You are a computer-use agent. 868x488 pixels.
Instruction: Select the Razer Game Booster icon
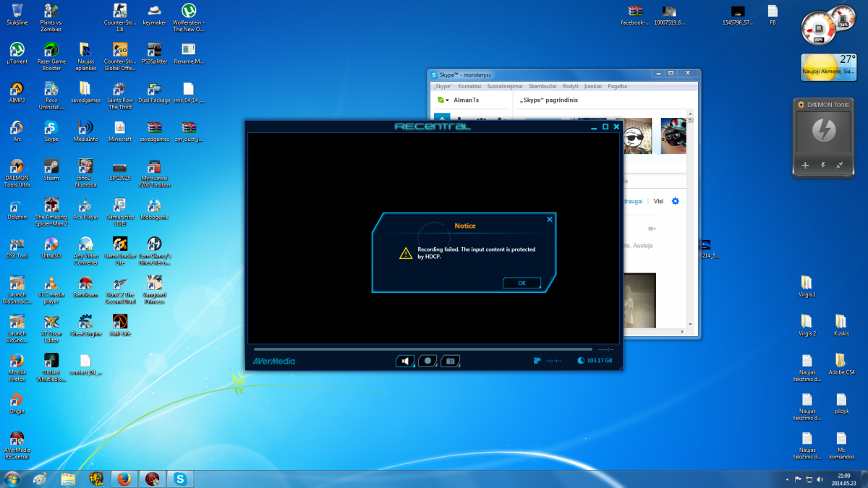[x=51, y=56]
